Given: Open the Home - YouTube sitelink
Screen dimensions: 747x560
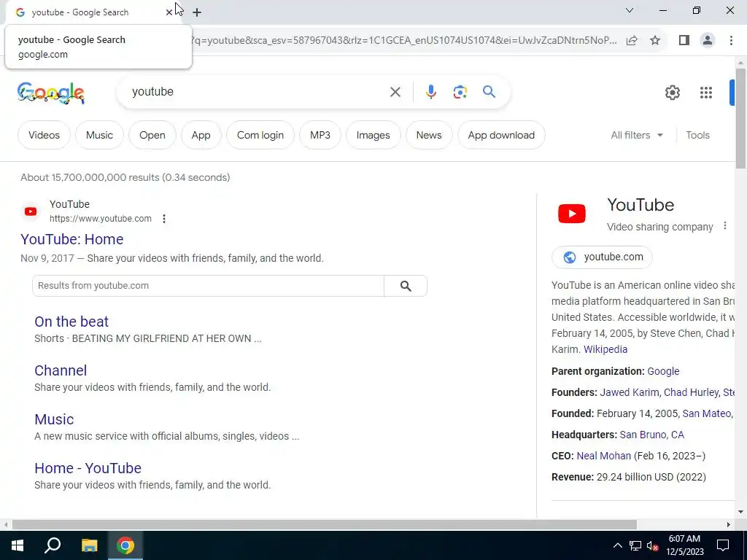Looking at the screenshot, I should click(x=88, y=468).
